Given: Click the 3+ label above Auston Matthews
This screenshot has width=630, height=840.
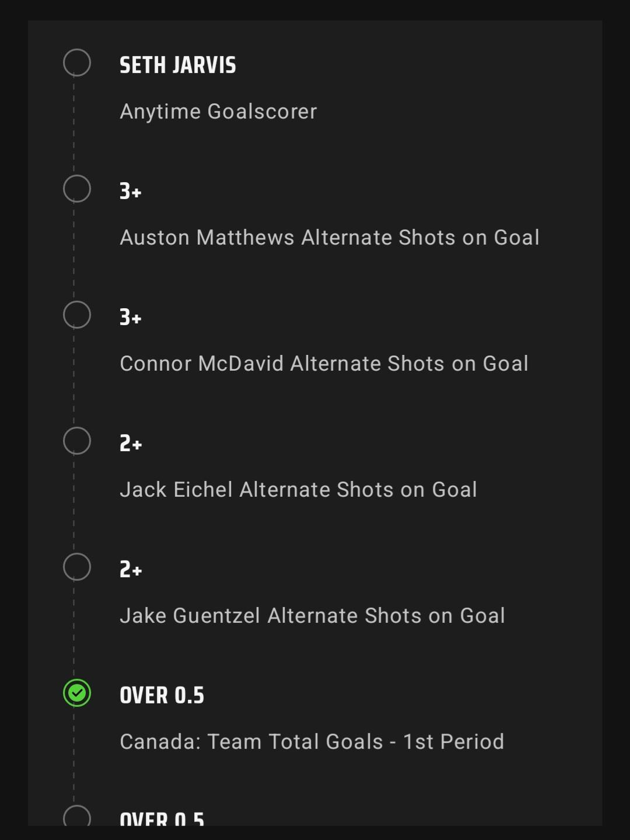Looking at the screenshot, I should point(131,191).
